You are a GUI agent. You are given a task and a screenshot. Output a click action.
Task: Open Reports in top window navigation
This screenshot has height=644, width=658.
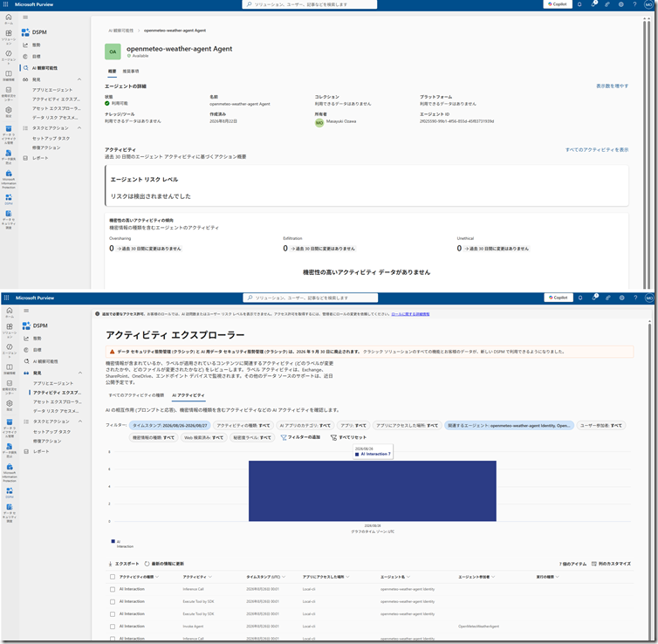coord(40,158)
